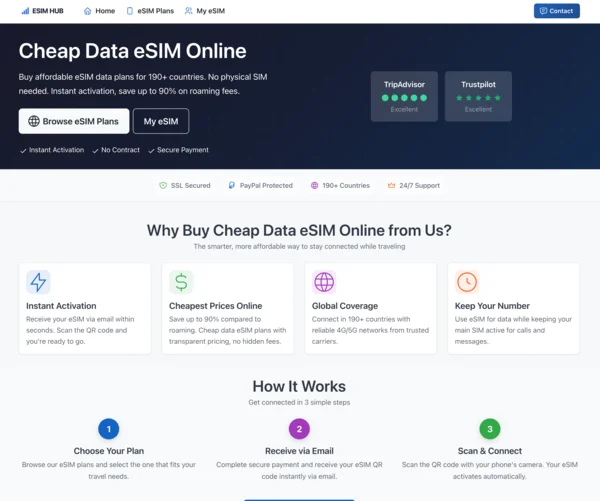Click the Choose Your Plan step title
The height and width of the screenshot is (501, 600).
109,451
